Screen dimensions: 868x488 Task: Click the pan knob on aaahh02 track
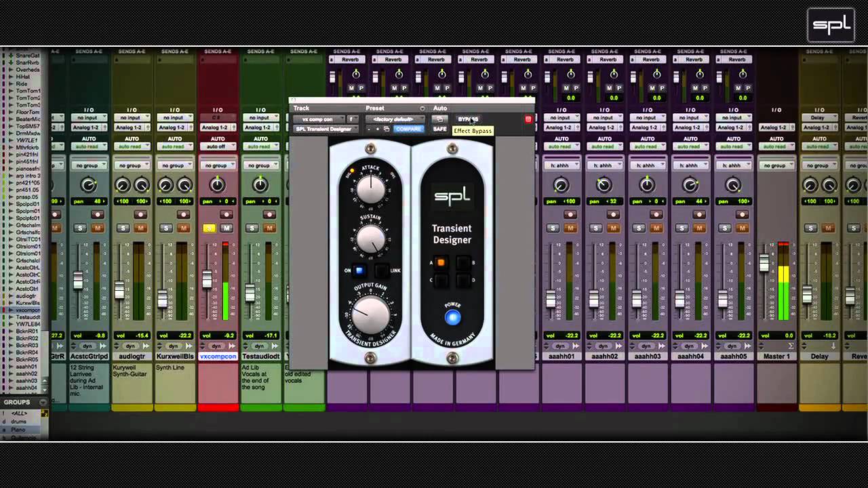tap(604, 184)
